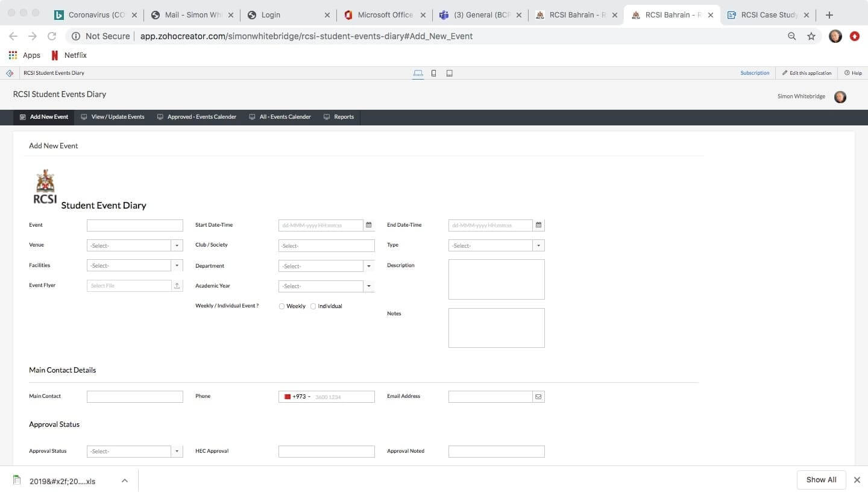Click the Notes text area
Image resolution: width=868 pixels, height=495 pixels.
497,328
